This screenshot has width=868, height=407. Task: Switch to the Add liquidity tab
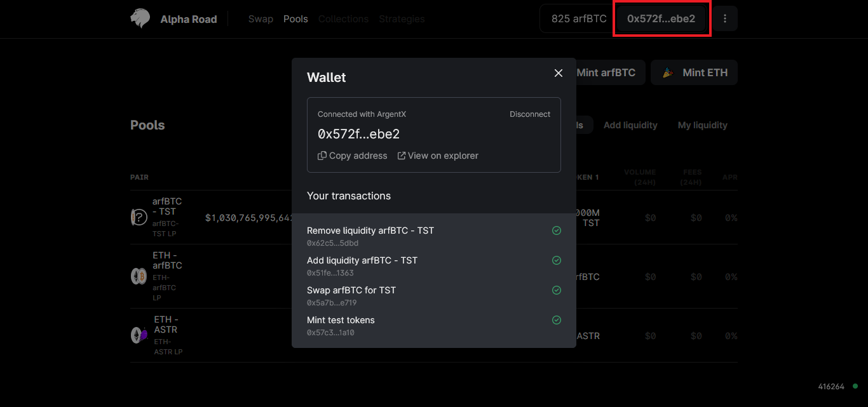630,125
